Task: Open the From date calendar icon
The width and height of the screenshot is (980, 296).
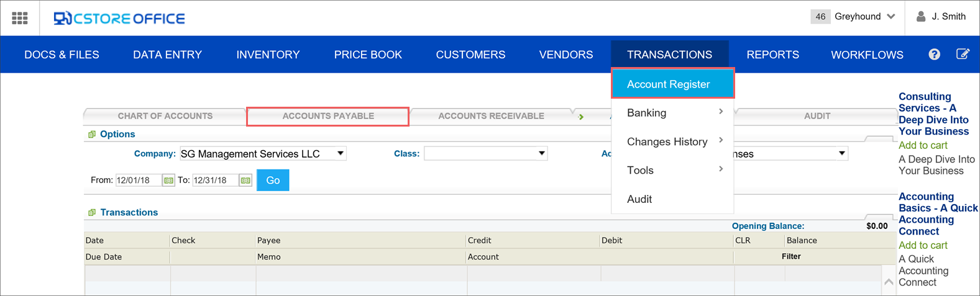Action: pyautogui.click(x=168, y=181)
